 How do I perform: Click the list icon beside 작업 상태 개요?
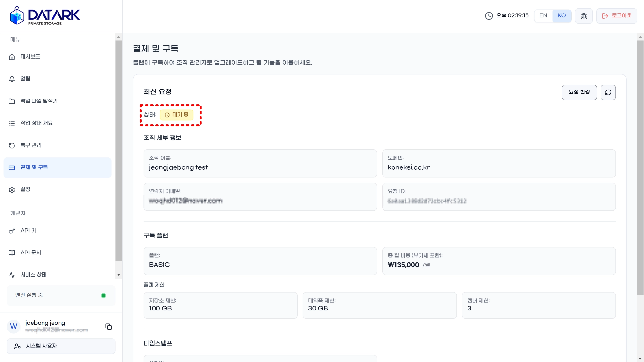click(12, 123)
